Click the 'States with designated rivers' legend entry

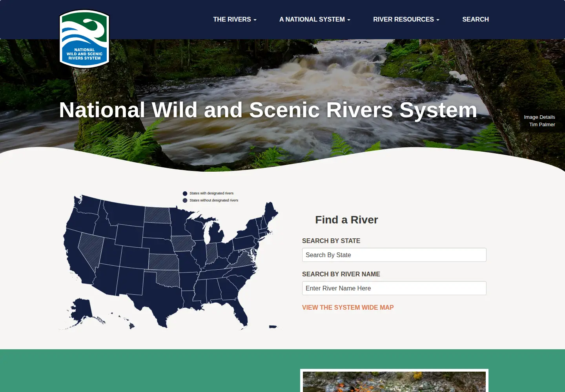point(208,193)
